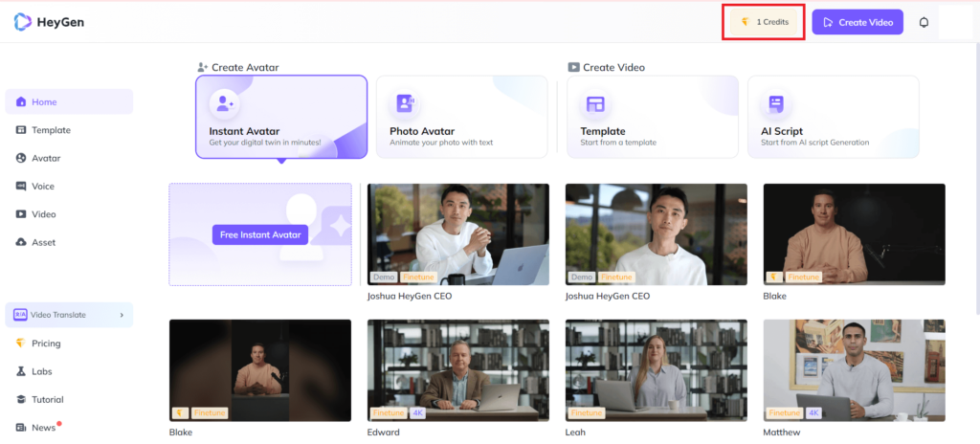Click the Free Instant Avatar button
Screen dimensions: 980x444
[x=259, y=234]
